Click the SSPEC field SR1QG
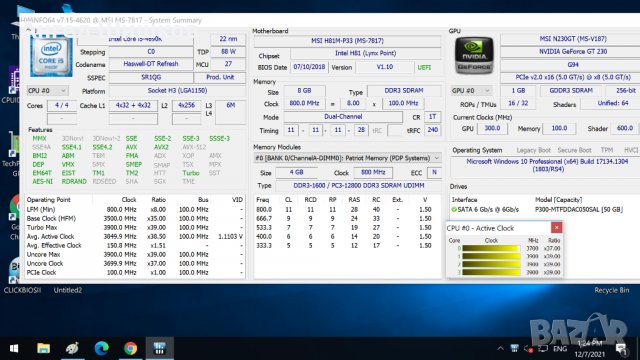640x360 pixels. [151, 77]
